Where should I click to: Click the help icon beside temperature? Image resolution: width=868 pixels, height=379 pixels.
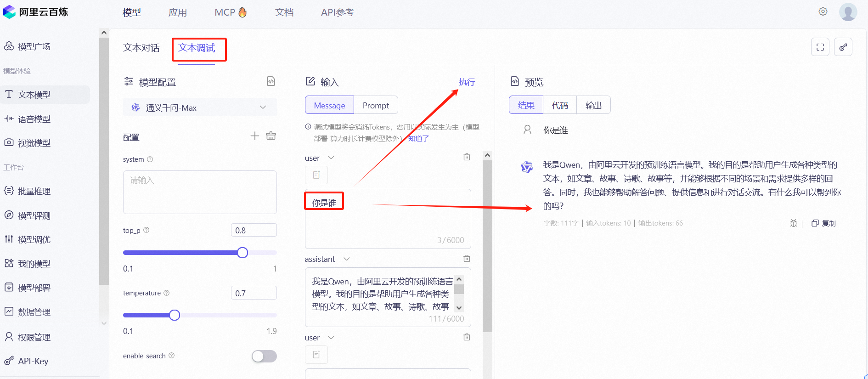coord(166,293)
